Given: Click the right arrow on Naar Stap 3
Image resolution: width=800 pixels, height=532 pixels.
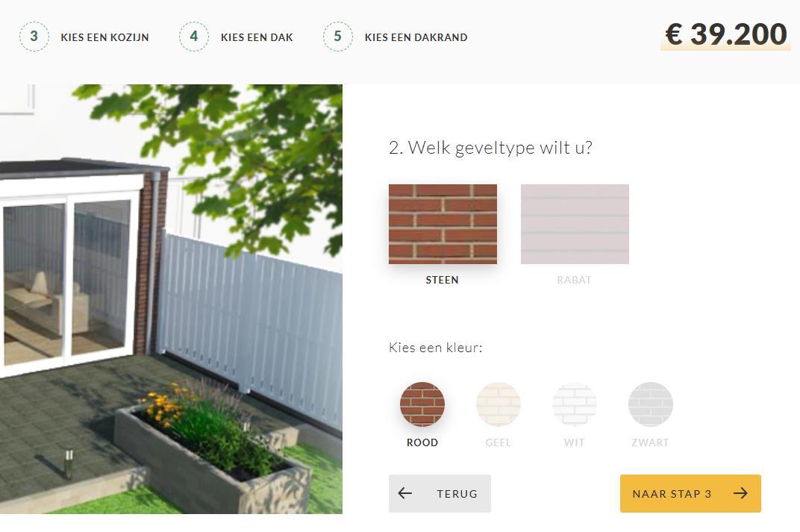Looking at the screenshot, I should click(x=740, y=493).
